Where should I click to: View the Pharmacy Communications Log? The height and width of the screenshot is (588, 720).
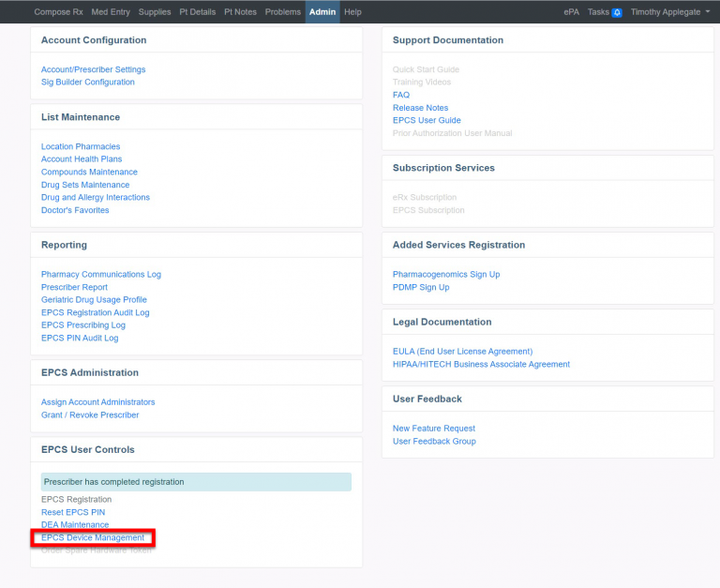pyautogui.click(x=101, y=274)
